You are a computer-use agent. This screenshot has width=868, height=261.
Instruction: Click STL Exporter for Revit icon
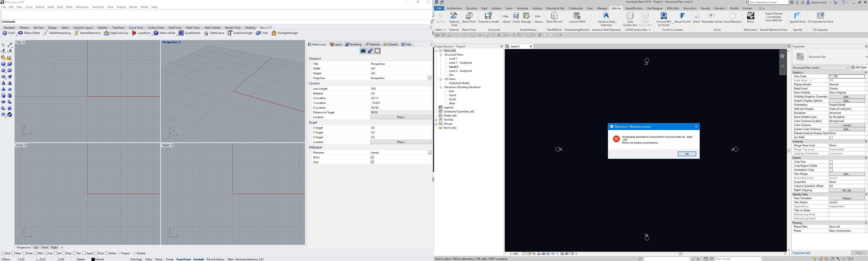point(821,16)
